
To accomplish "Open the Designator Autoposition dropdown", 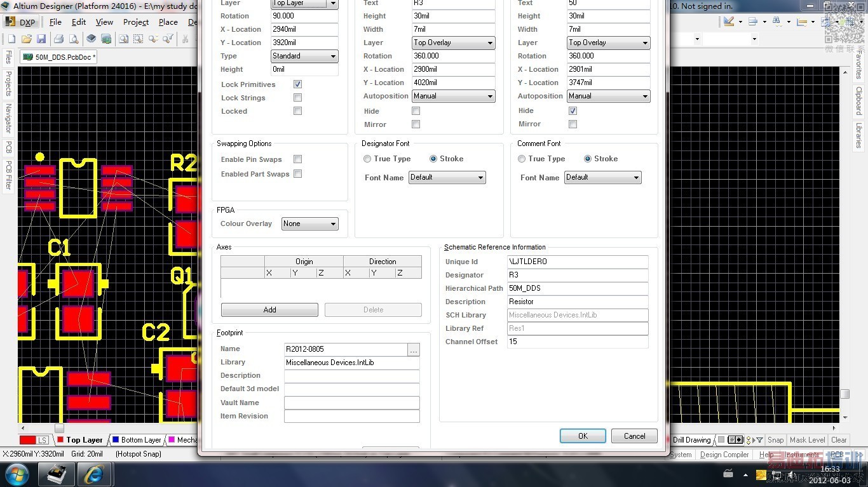I will pyautogui.click(x=454, y=96).
